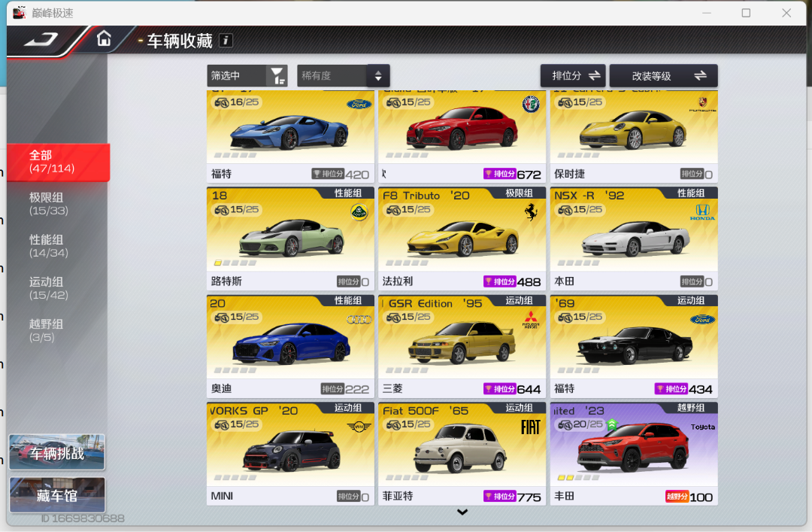Click the MINI wings logo on WORKS GP card
812x532 pixels.
(359, 427)
